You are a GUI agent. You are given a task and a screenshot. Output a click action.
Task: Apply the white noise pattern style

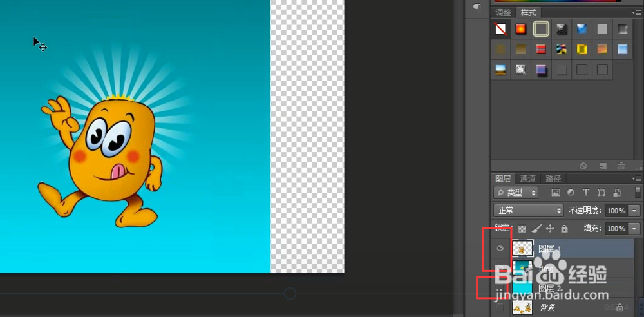(x=521, y=70)
